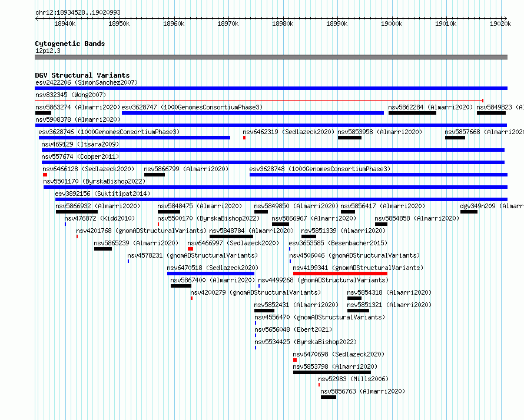The image size is (524, 420).
Task: Click nsv5856417 (Almarri2020) black bar
Action: [x=348, y=212]
